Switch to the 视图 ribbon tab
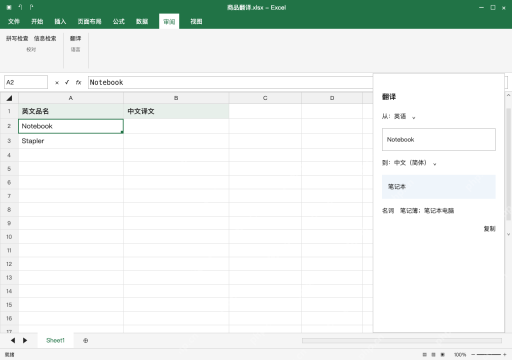 coord(196,22)
